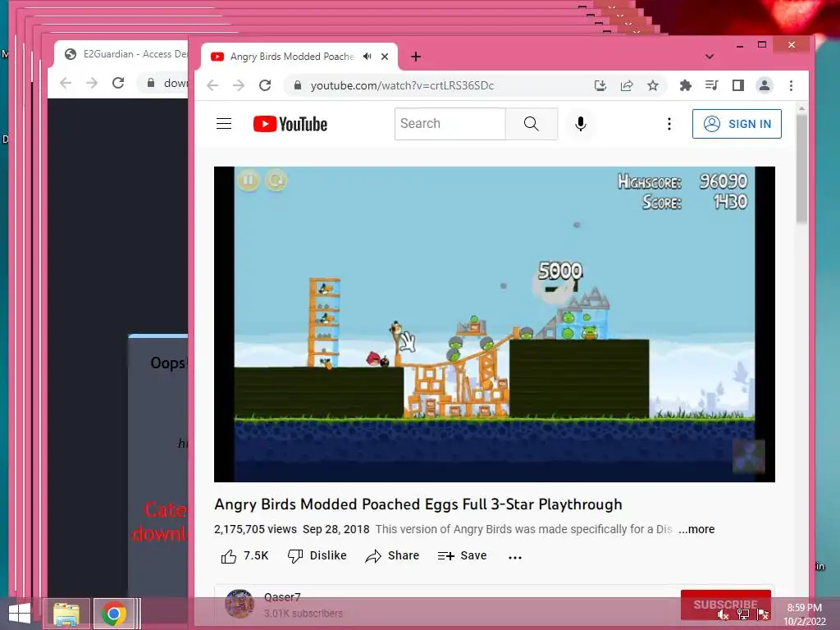Image resolution: width=840 pixels, height=630 pixels.
Task: Click the Dislike button
Action: (x=317, y=556)
